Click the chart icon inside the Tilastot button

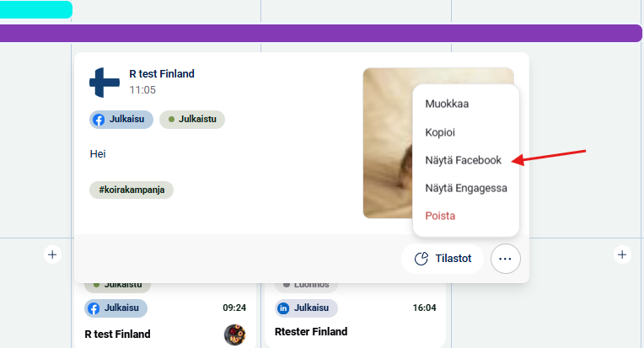pos(421,259)
